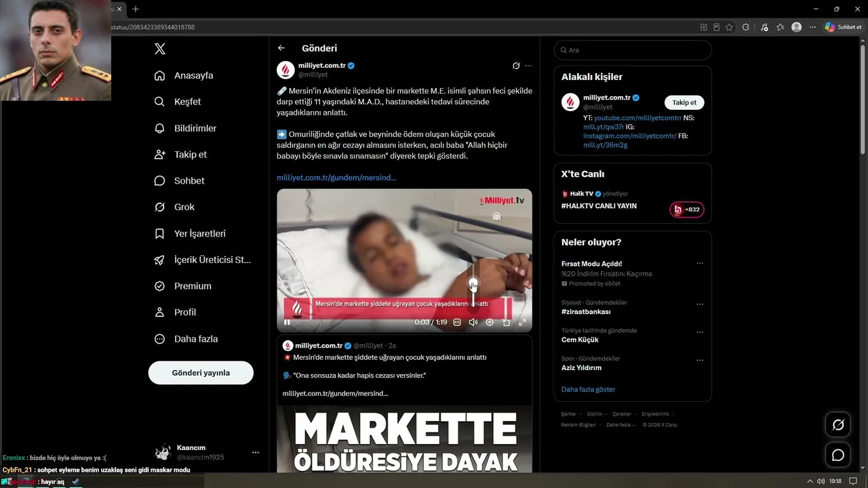Go to Anasayfa (Home)
Screen dimensions: 868x488
click(x=184, y=75)
